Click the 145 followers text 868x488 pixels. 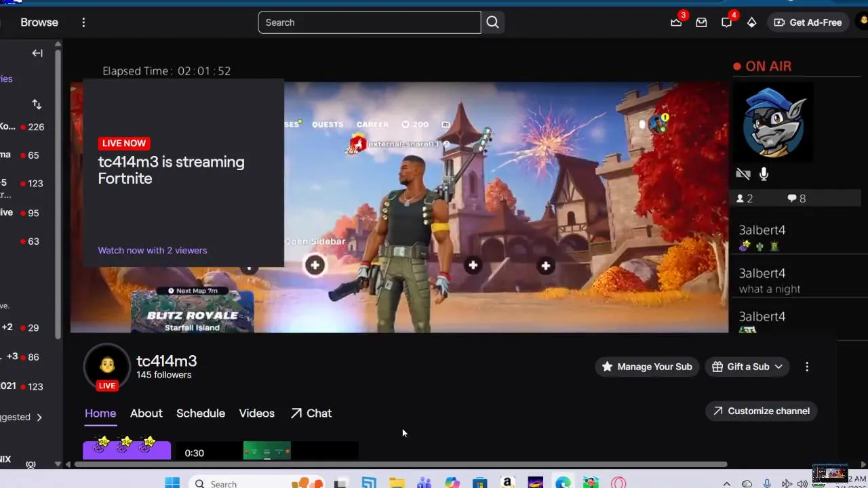point(164,375)
